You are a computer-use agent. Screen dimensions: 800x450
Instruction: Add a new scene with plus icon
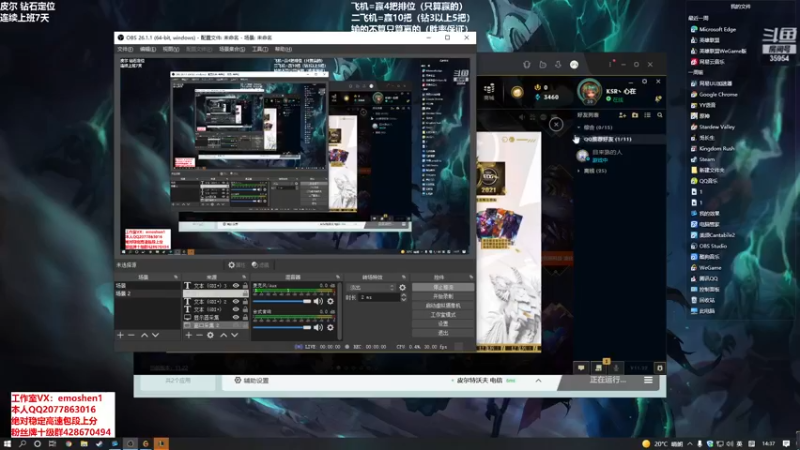(120, 335)
